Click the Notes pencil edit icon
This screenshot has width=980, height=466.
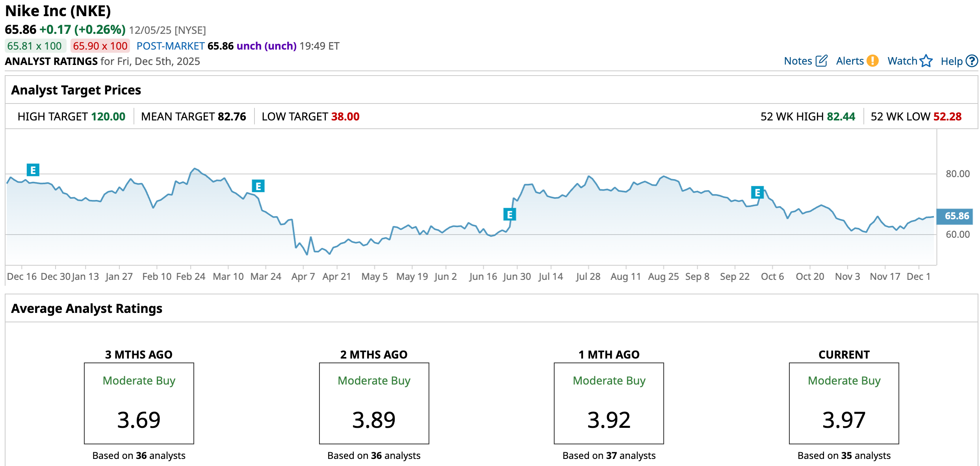pos(821,61)
